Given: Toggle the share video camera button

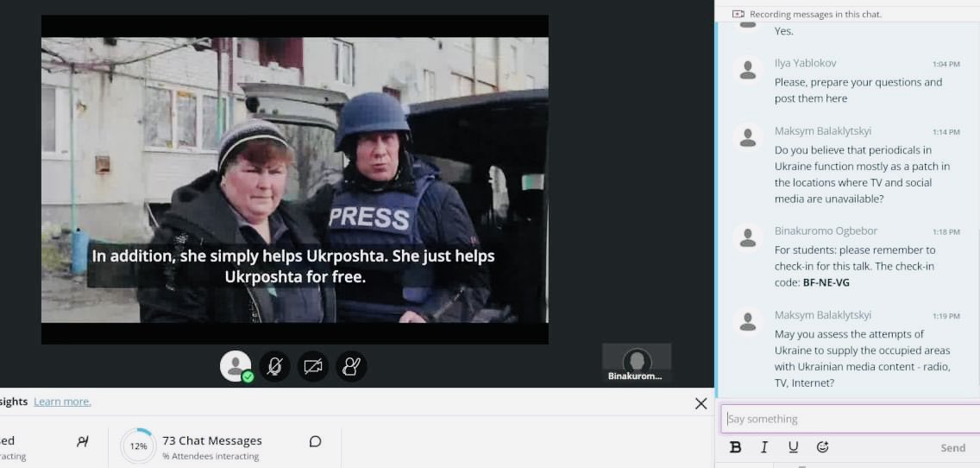Looking at the screenshot, I should 312,367.
